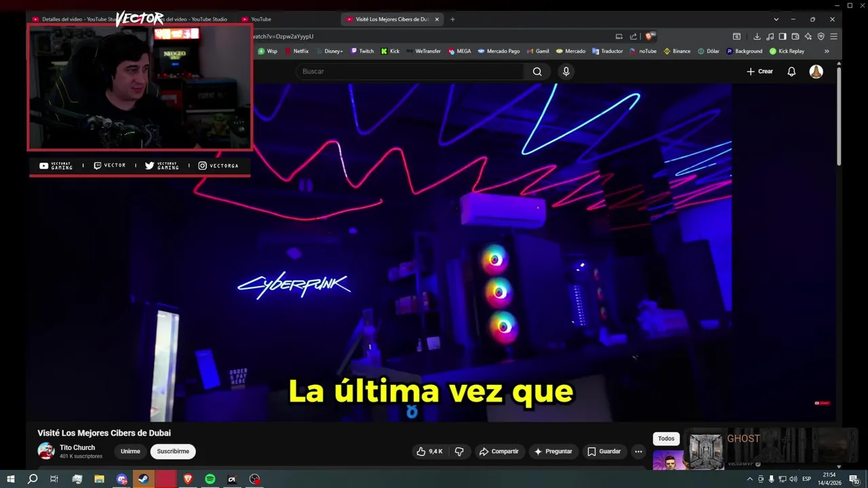868x488 pixels.
Task: Open File Explorer from the taskbar
Action: coord(99,479)
